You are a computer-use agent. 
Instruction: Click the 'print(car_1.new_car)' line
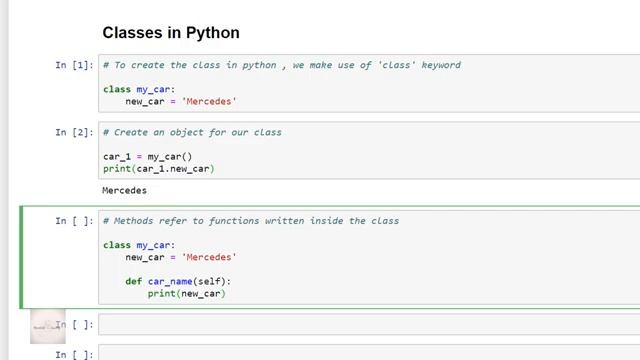159,169
